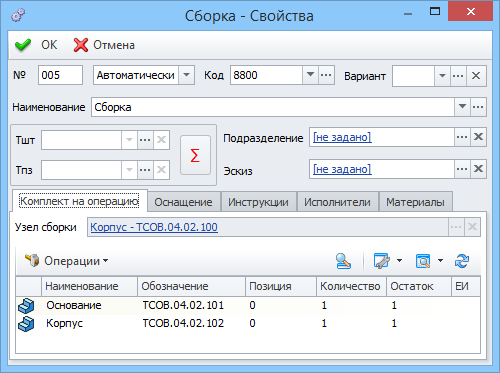Edit the № field containing 005

[60, 75]
